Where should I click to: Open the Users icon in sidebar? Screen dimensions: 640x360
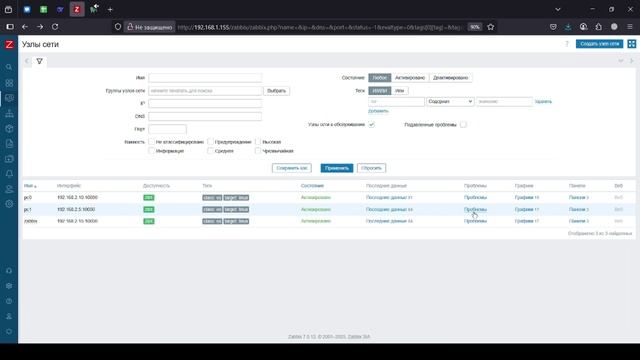[9, 189]
